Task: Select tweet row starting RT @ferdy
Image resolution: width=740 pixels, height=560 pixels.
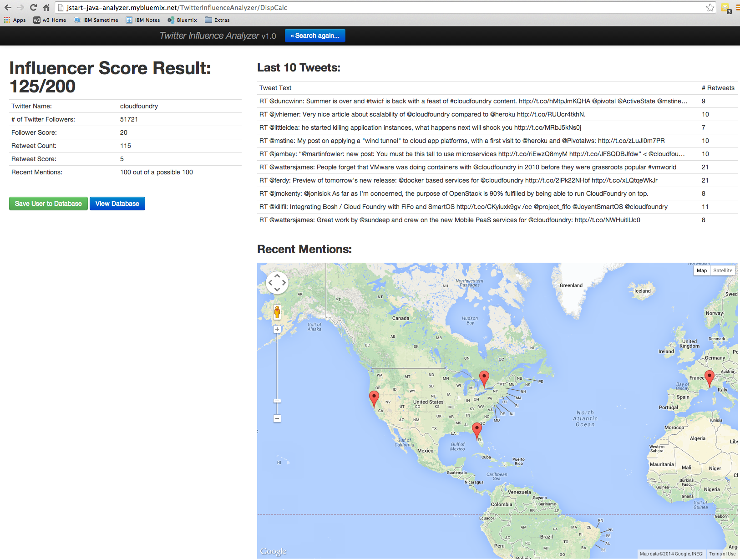Action: (x=497, y=180)
